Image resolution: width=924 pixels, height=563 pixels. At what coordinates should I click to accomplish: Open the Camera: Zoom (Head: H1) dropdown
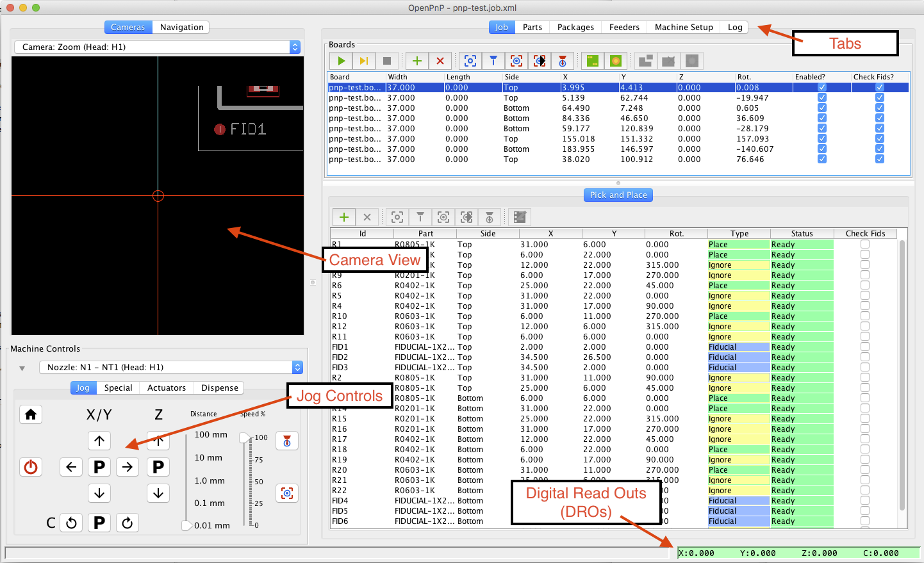tap(158, 47)
